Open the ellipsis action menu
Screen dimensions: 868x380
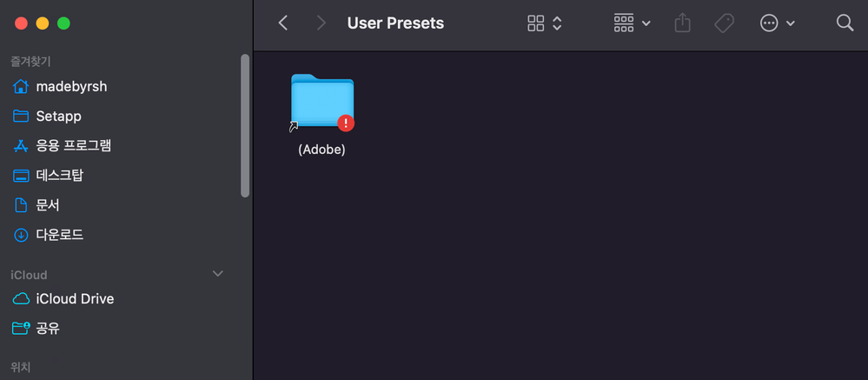click(x=769, y=23)
